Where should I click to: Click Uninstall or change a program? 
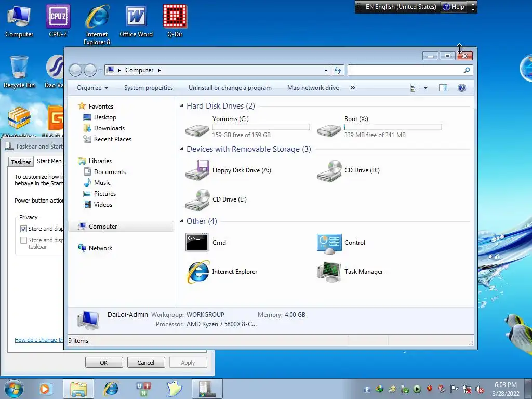click(230, 88)
